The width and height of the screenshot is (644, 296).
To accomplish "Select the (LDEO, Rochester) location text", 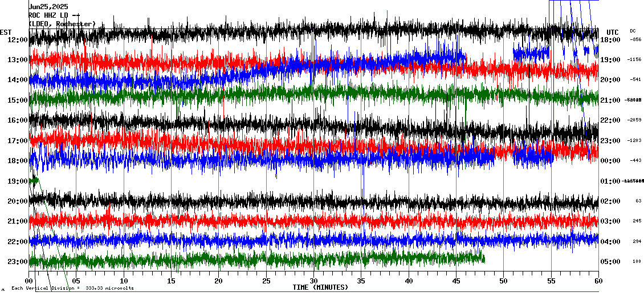I will point(62,24).
